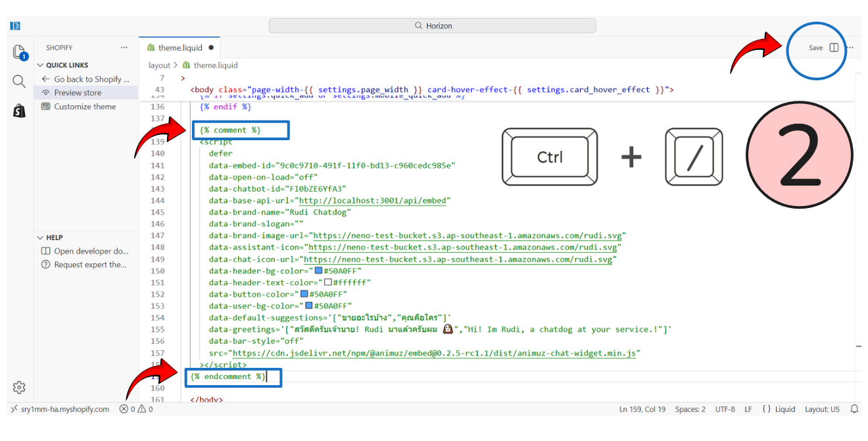Click the sticky body class line 43

coord(431,90)
